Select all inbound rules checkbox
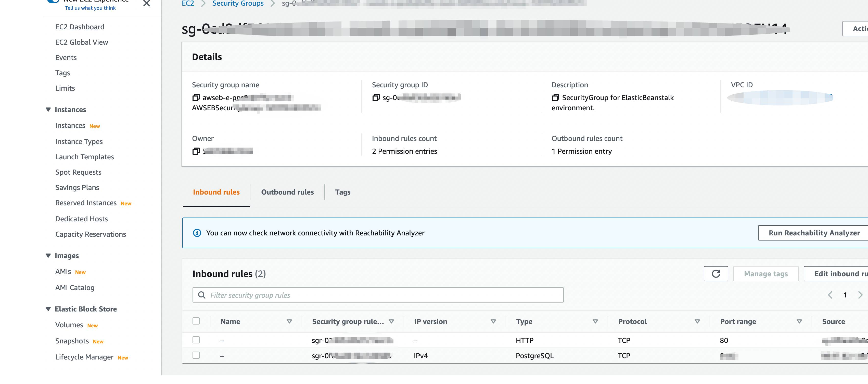The width and height of the screenshot is (868, 384). point(196,321)
